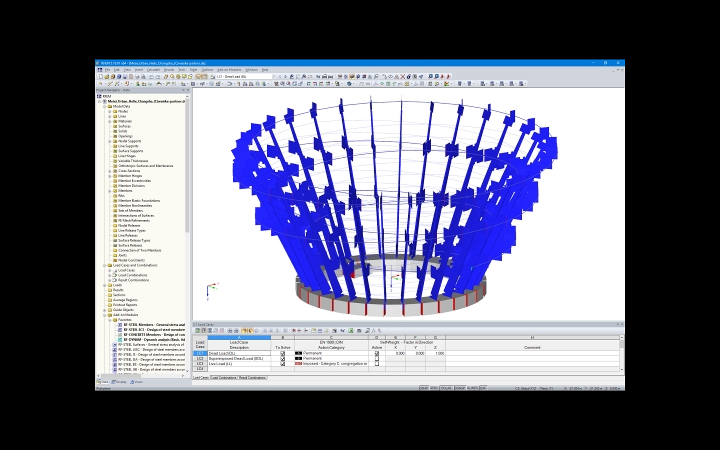Click black Permanent color swatch for LC1

point(298,354)
